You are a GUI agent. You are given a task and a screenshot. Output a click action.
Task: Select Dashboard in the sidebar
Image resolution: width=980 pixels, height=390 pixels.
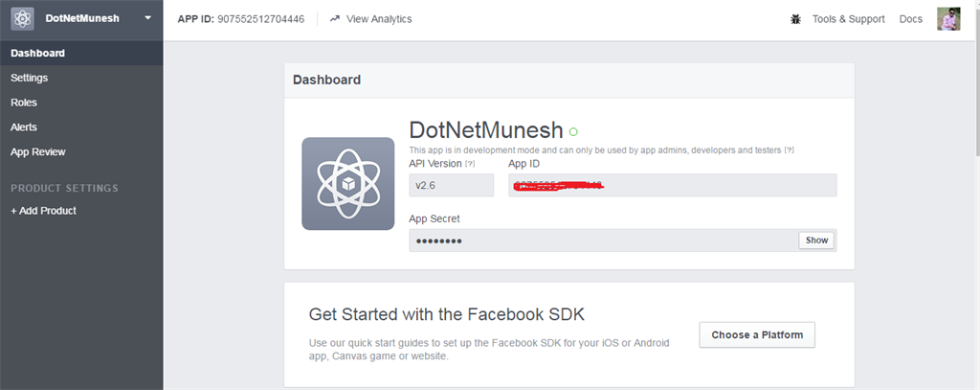coord(37,53)
